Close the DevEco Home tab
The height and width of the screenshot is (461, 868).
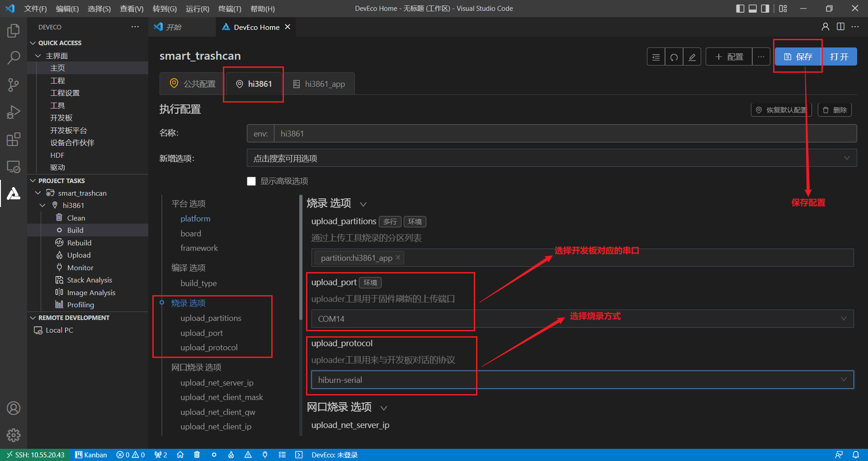click(288, 27)
